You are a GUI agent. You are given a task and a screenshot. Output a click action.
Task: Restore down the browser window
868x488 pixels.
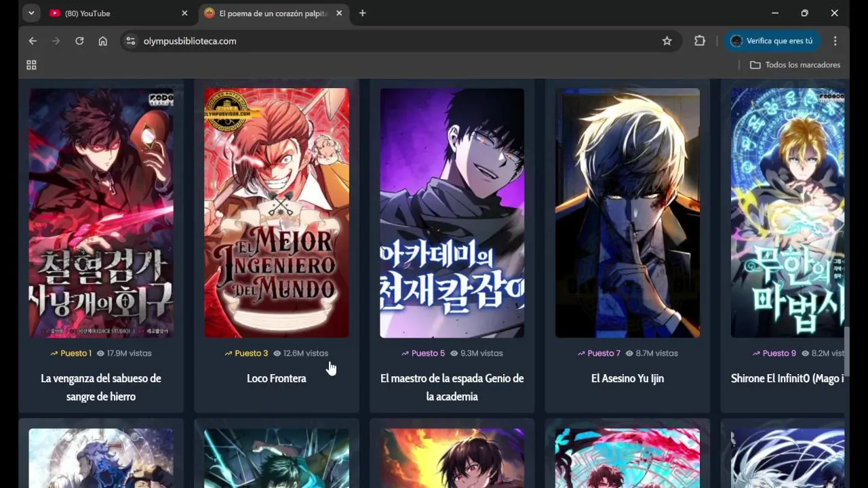(x=805, y=13)
